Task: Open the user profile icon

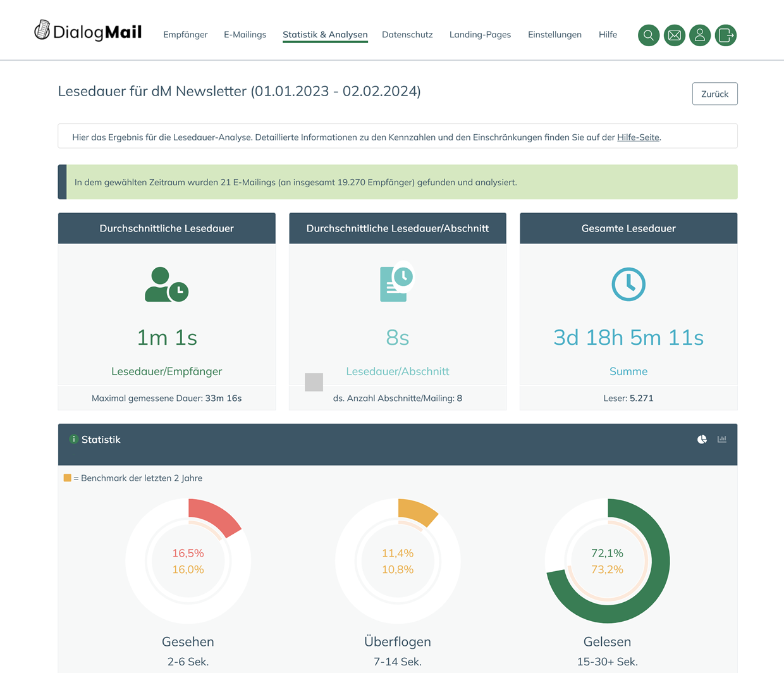Action: tap(700, 35)
